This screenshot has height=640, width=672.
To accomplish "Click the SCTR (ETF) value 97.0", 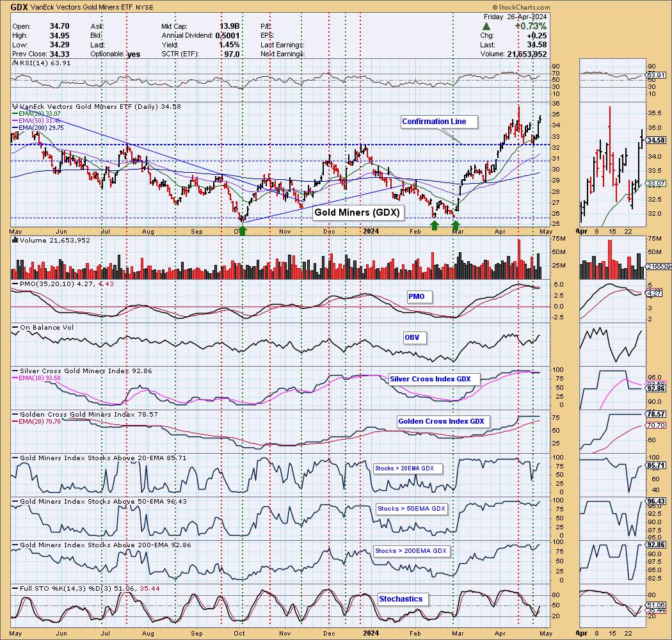I will [x=232, y=54].
